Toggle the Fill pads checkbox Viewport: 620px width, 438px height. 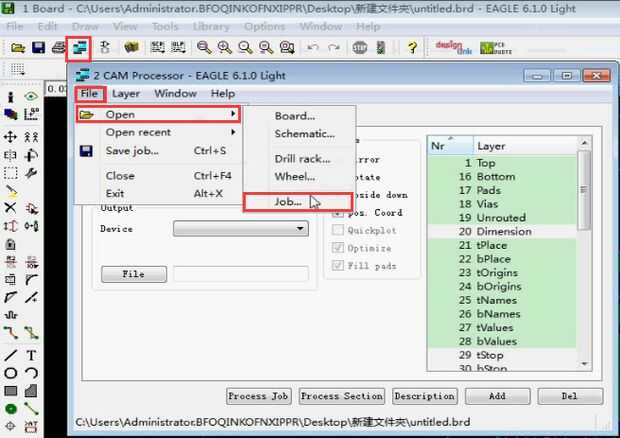coord(338,265)
